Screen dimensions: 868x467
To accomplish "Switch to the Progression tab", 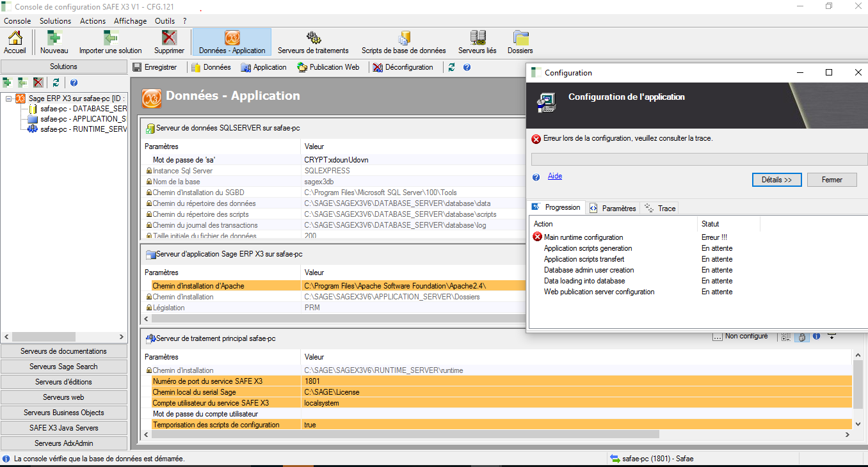I will tap(557, 207).
